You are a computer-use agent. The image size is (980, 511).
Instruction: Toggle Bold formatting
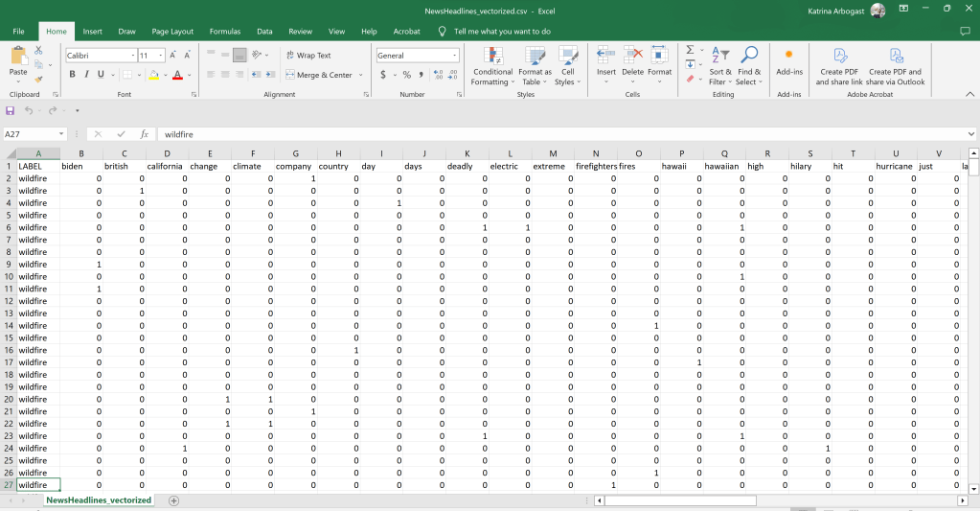(x=72, y=75)
